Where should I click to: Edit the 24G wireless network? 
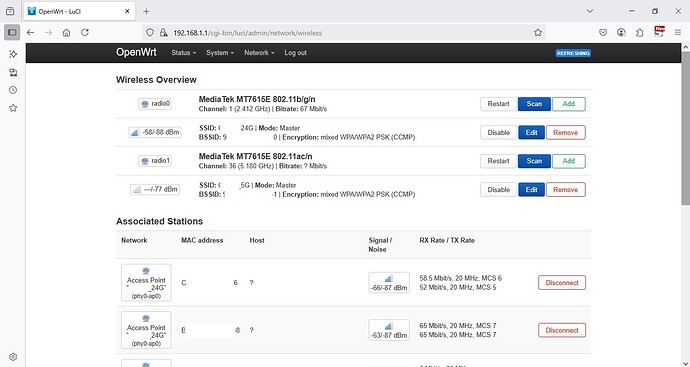532,132
